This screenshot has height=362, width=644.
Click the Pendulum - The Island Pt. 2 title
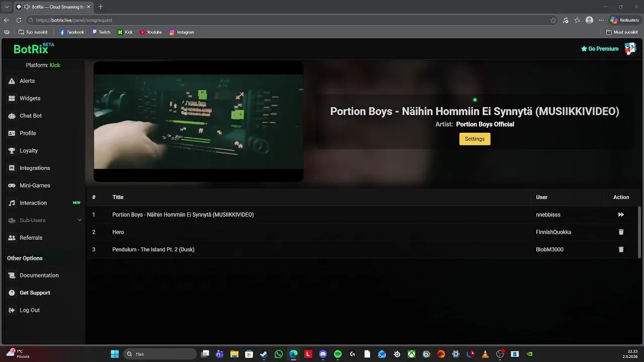tap(153, 249)
